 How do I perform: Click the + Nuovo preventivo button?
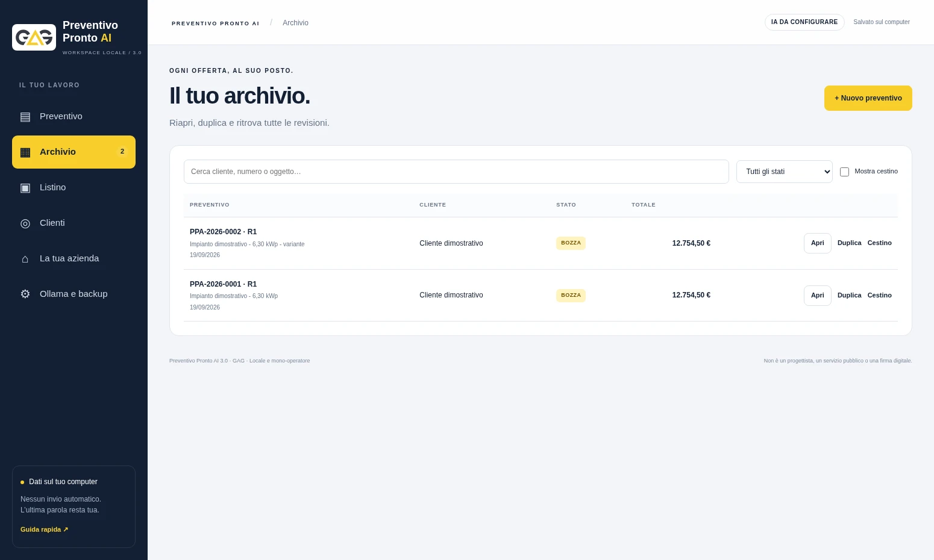[868, 98]
